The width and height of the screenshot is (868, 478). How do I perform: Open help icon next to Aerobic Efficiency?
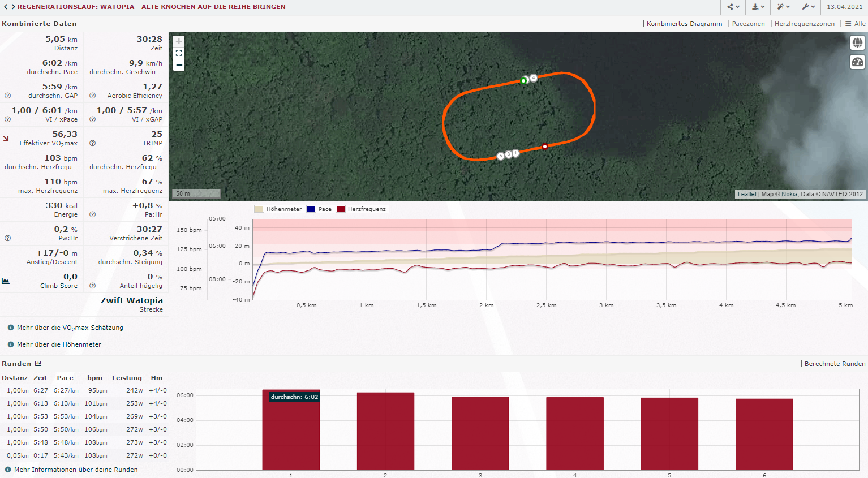pyautogui.click(x=92, y=96)
